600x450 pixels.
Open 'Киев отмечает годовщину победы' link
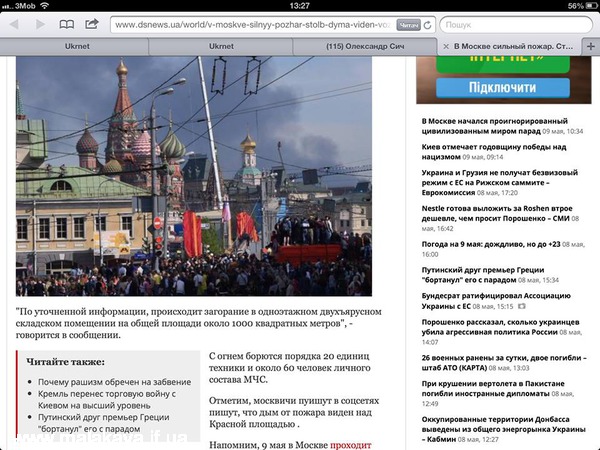point(494,152)
